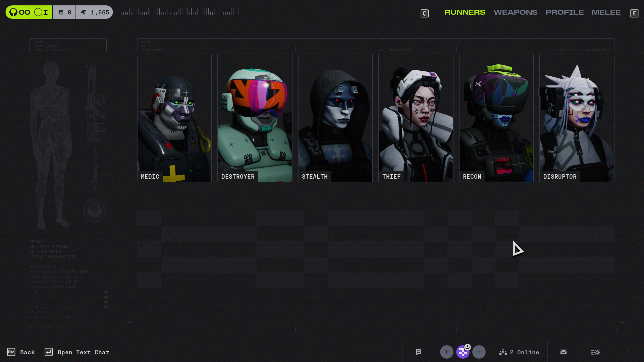This screenshot has width=644, height=362.
Task: Choose the DESTROYER runner portrait
Action: (x=255, y=118)
